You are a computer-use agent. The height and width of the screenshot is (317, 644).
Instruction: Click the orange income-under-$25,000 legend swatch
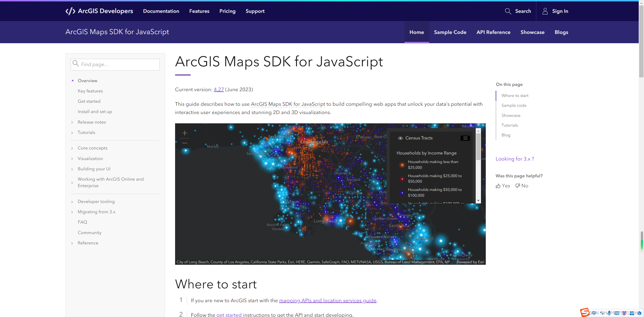[x=402, y=165]
